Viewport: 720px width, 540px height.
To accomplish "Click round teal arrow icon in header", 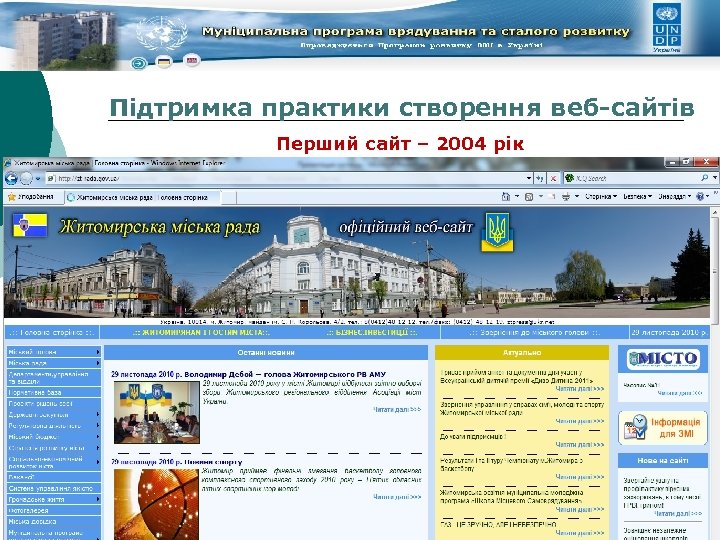I will [x=139, y=63].
